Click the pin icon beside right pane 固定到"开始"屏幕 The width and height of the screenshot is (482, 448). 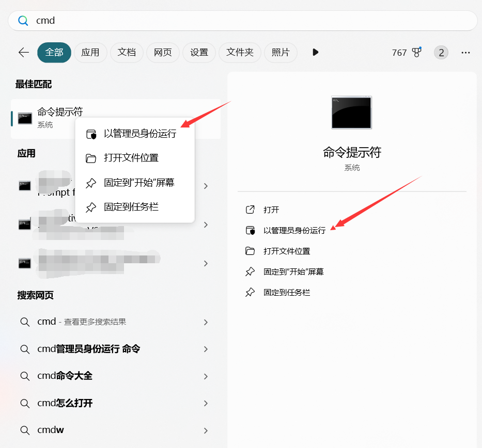coord(250,272)
